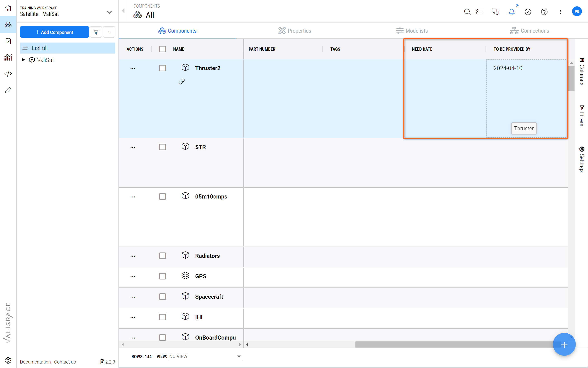The width and height of the screenshot is (588, 368).
Task: Click the 2.2.3 version notes link
Action: (x=108, y=362)
